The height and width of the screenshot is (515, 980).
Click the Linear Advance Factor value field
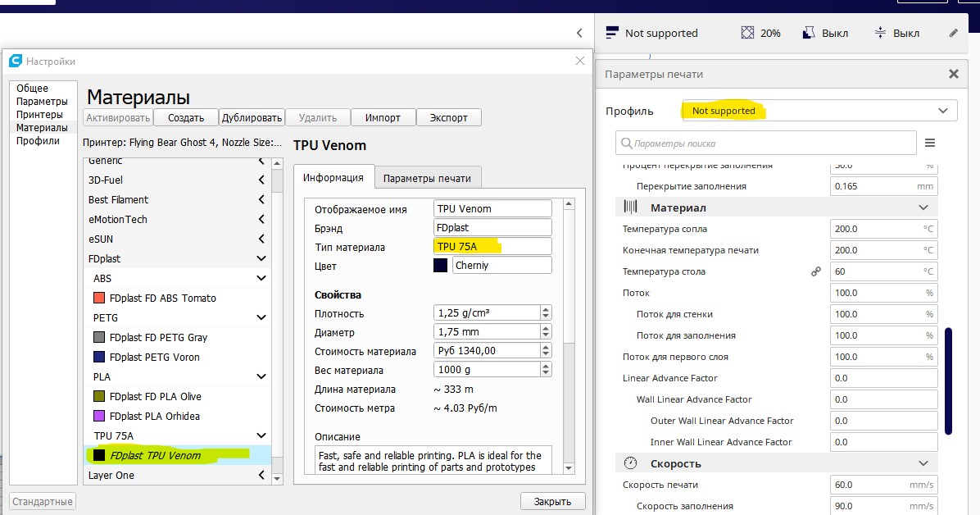coord(884,378)
